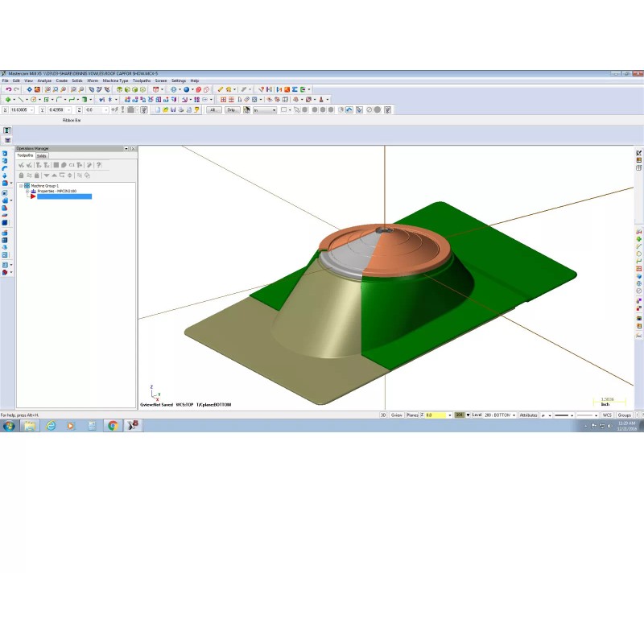Expand the Properties node in tree

point(27,192)
